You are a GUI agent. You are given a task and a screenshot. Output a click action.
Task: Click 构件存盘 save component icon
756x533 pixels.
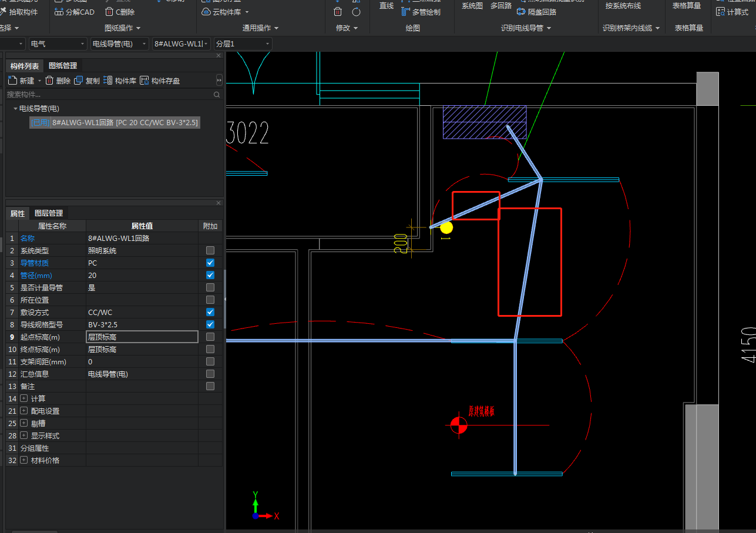(x=145, y=81)
